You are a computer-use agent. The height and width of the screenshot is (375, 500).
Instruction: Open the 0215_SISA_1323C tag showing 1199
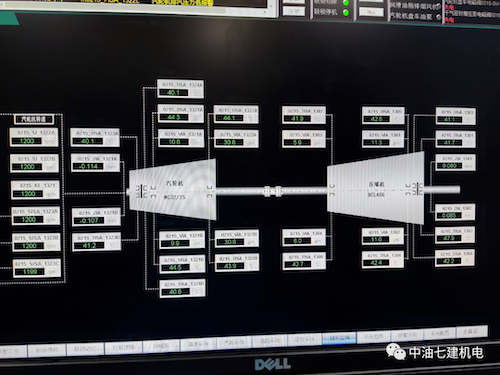37,268
